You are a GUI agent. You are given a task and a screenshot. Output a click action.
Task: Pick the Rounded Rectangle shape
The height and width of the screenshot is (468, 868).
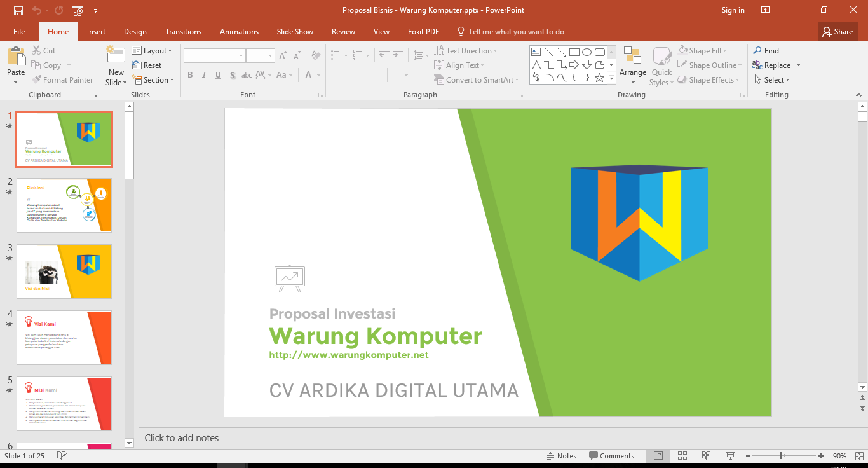600,52
